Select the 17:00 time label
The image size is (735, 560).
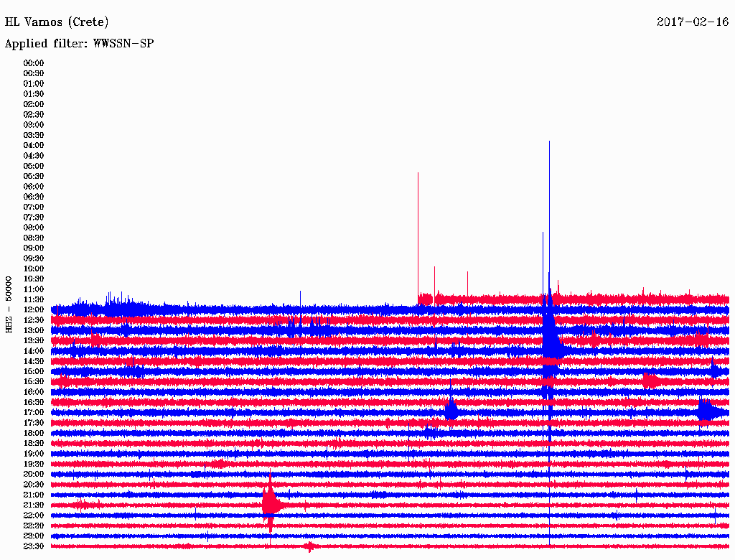(x=34, y=412)
